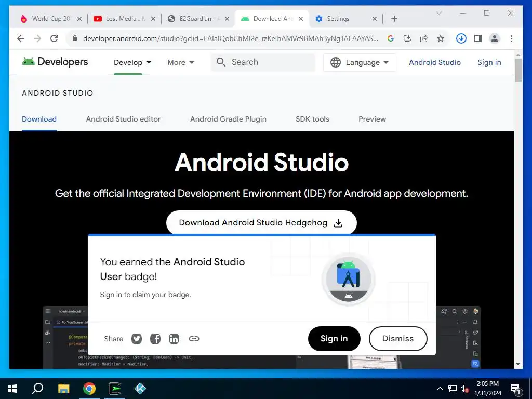Screen dimensions: 532x399
Task: Open the side panel icon
Action: point(478,38)
